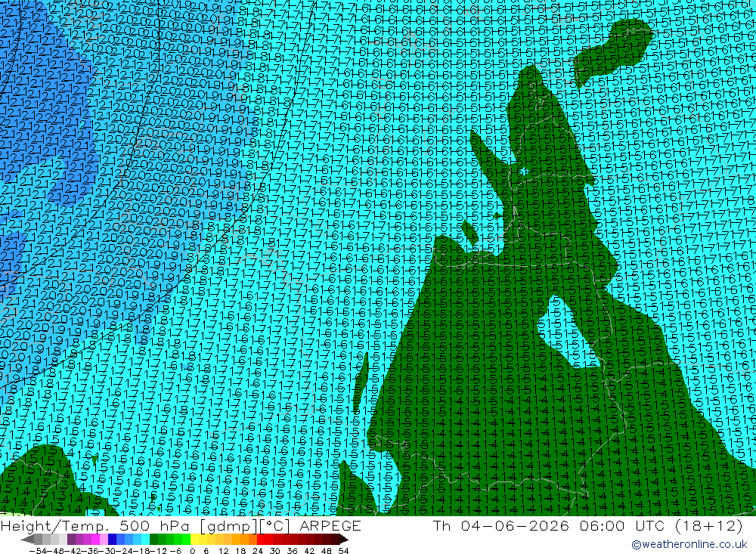Image resolution: width=756 pixels, height=554 pixels.
Task: Click the bright red swatch above the 24 label
Action: [x=261, y=540]
